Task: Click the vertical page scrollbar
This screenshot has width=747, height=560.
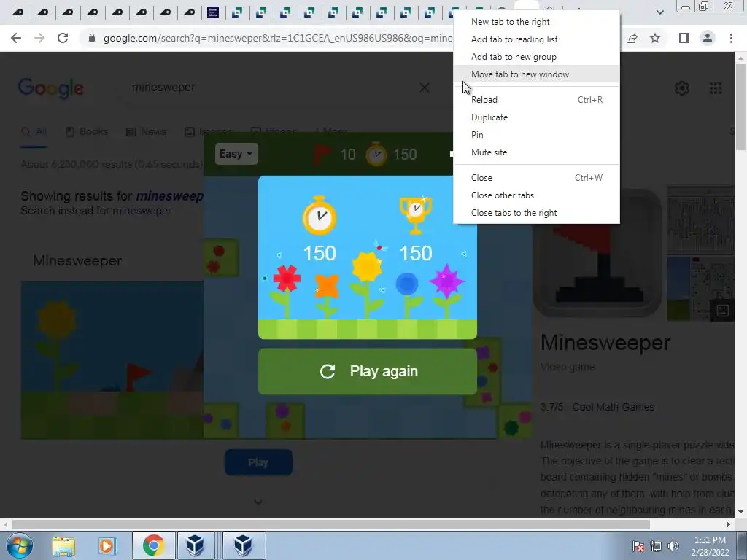Action: point(740,108)
